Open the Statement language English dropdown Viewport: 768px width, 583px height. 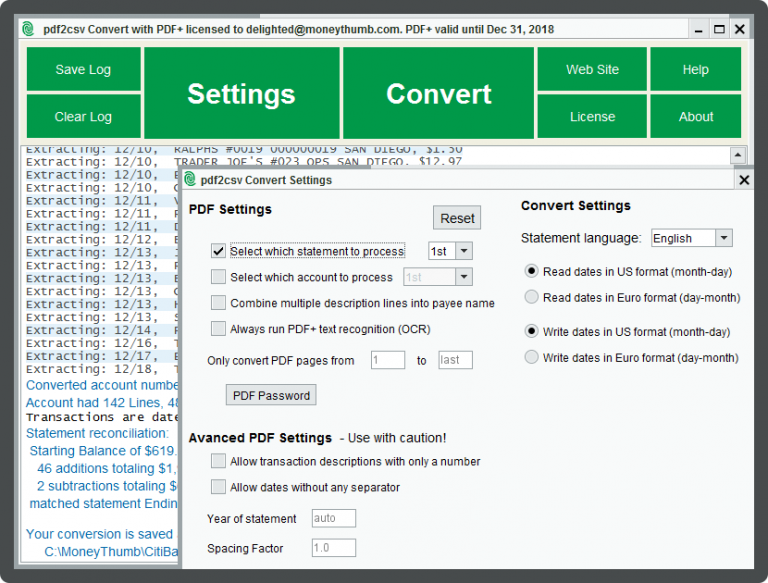[692, 238]
